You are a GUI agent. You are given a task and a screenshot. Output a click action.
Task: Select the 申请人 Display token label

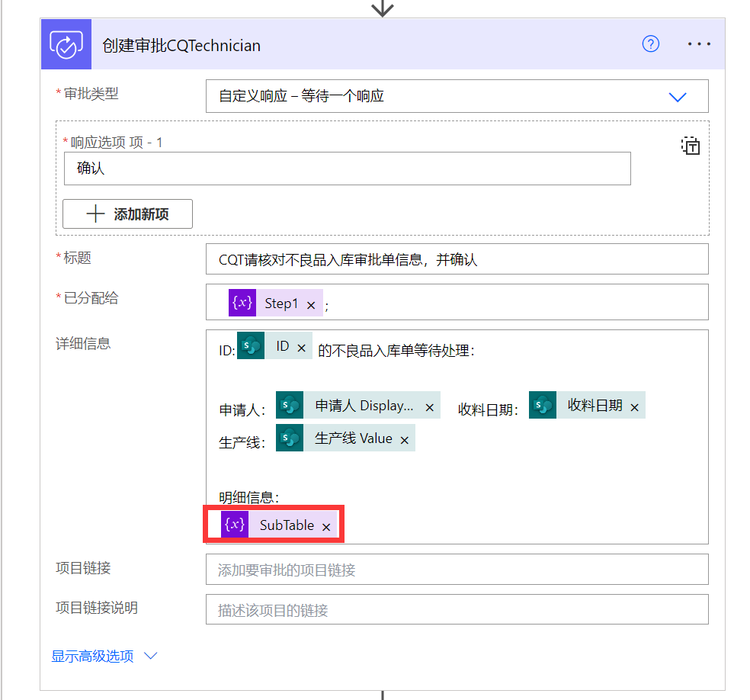(x=364, y=405)
